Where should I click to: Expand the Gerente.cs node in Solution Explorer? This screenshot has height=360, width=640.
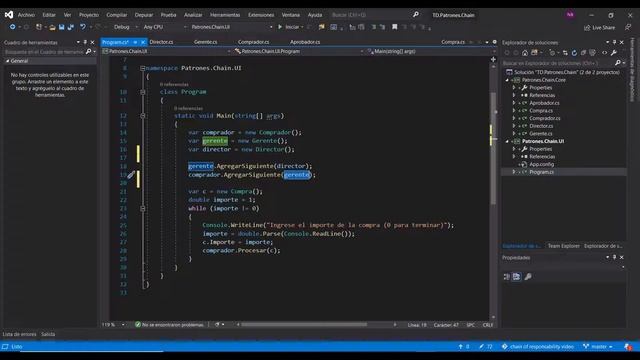click(x=514, y=133)
